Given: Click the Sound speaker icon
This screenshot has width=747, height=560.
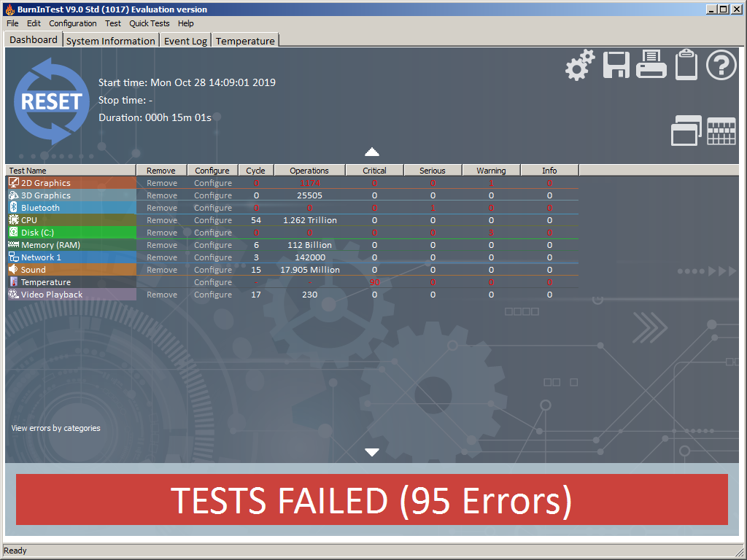Looking at the screenshot, I should tap(14, 269).
